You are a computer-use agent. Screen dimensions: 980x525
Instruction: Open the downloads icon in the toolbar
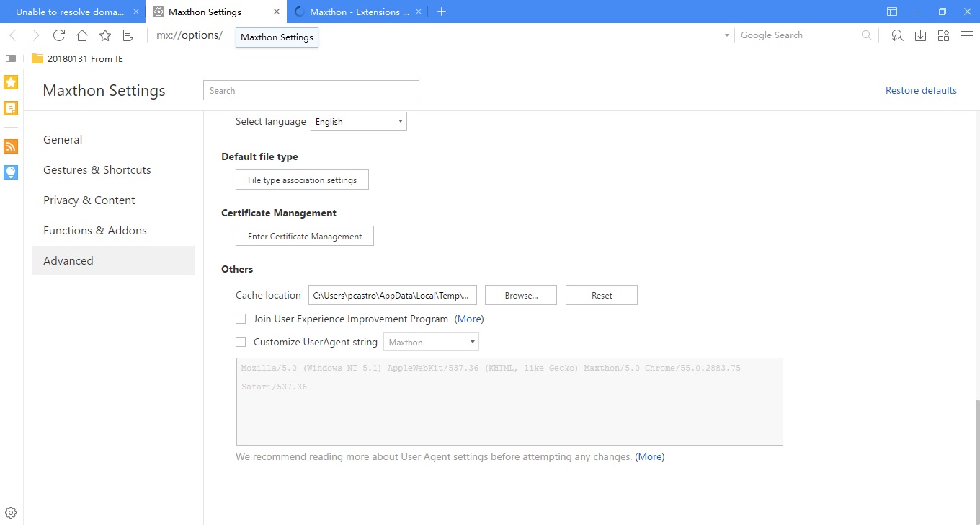tap(920, 35)
